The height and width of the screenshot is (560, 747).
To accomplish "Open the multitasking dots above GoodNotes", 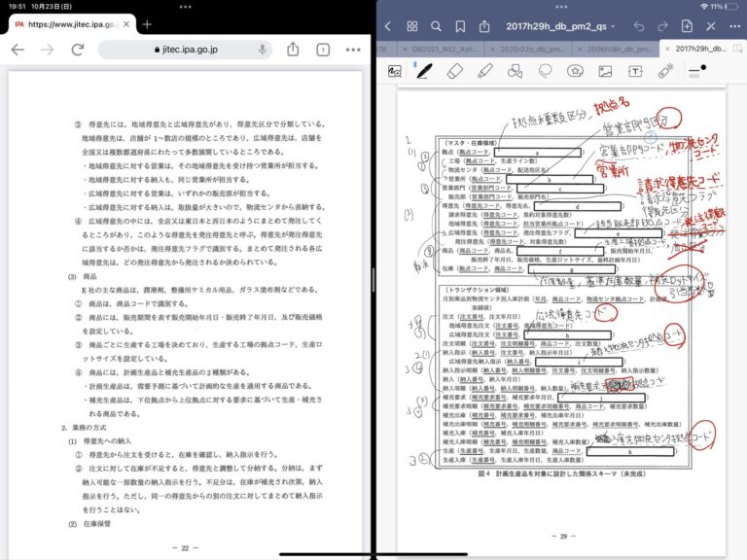I will tap(561, 7).
